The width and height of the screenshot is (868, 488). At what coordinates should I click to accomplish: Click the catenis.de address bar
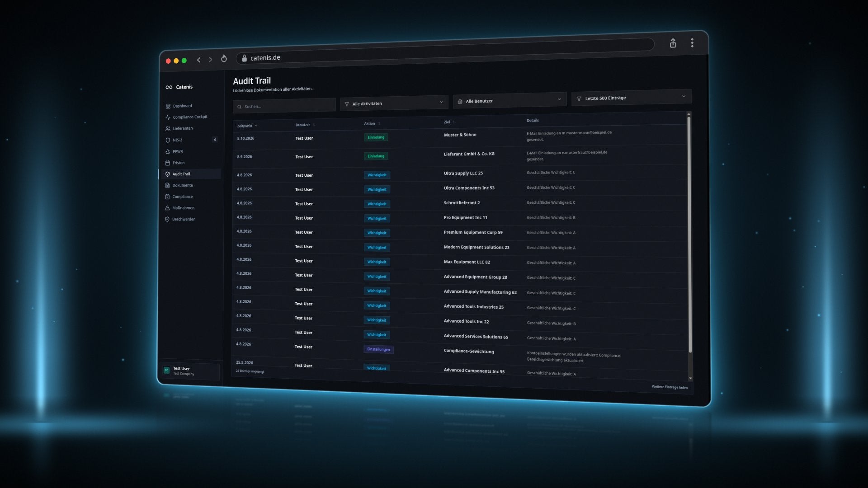tap(445, 51)
